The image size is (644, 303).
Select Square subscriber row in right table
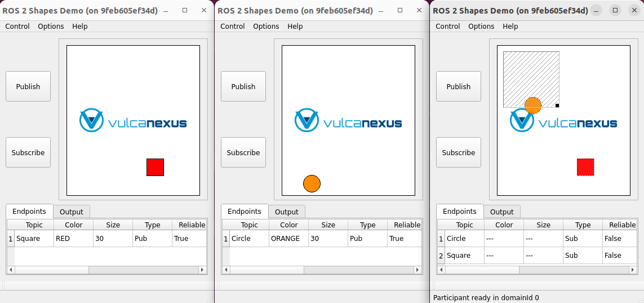(459, 256)
